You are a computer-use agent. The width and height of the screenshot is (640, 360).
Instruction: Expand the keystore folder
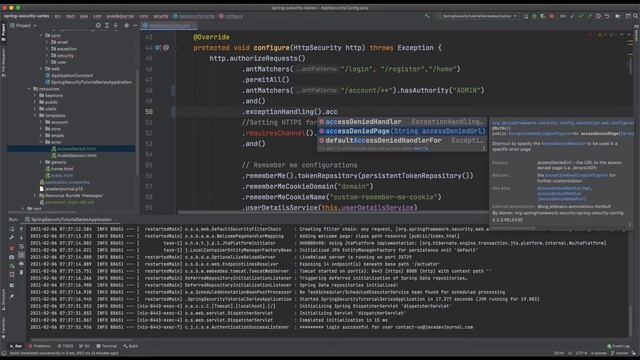pos(35,96)
